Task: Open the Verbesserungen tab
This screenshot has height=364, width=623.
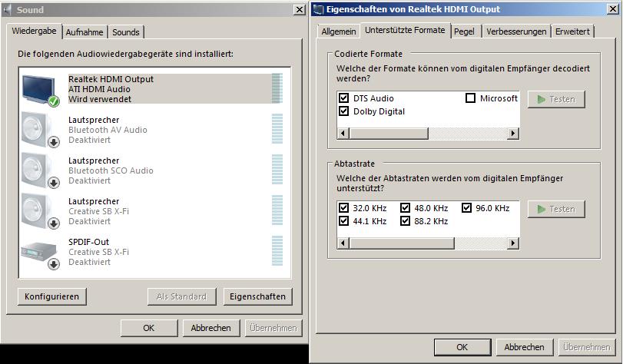Action: pyautogui.click(x=516, y=31)
